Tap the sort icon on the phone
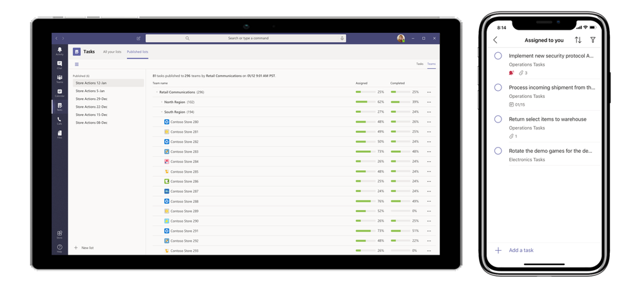Viewport: 644px width, 292px height. tap(578, 40)
